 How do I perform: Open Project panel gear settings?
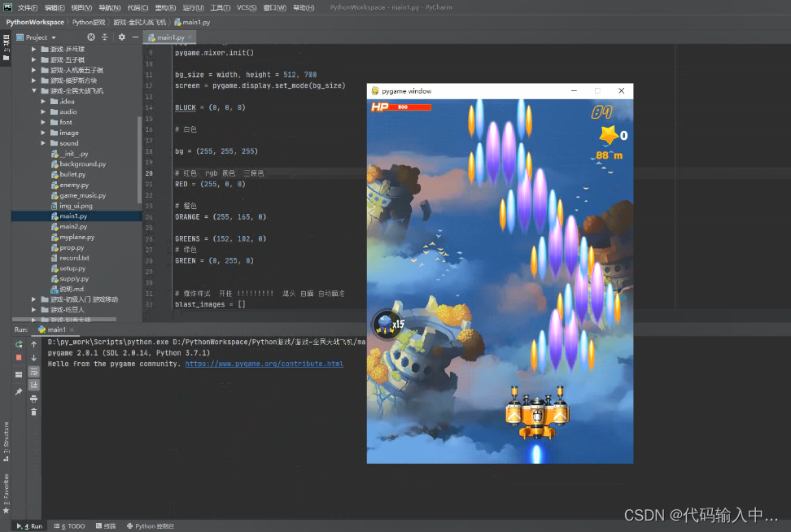click(121, 37)
